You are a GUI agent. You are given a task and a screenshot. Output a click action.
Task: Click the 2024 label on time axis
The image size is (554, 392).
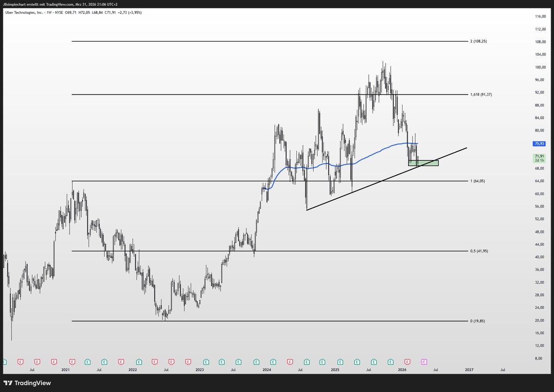[267, 370]
